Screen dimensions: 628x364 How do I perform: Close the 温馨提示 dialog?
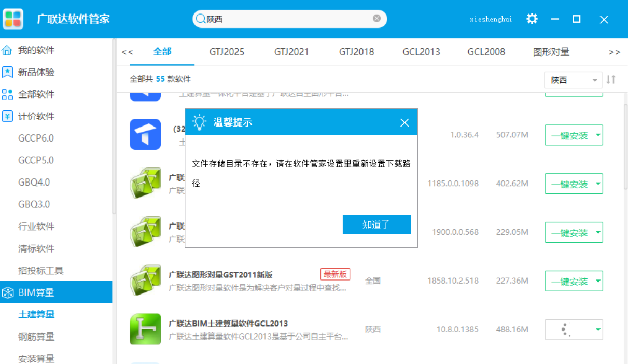click(x=404, y=122)
